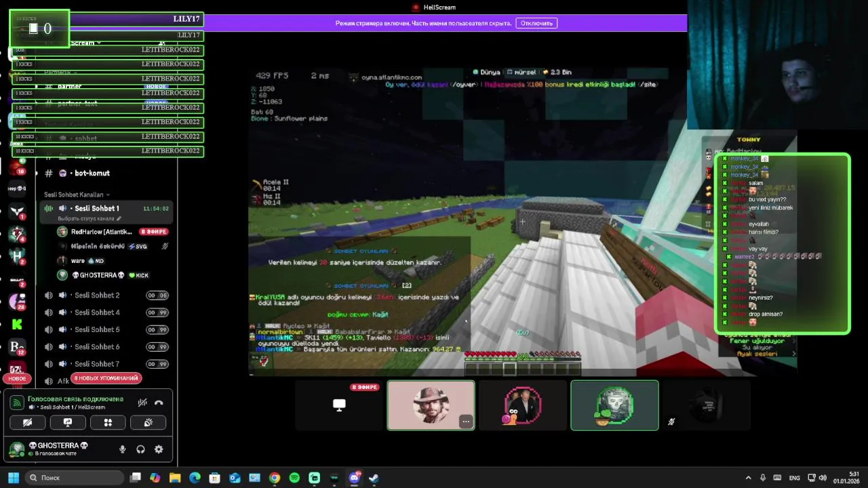Viewport: 868px width, 488px height.
Task: Open Microsoft Edge from the taskbar
Action: tap(195, 478)
